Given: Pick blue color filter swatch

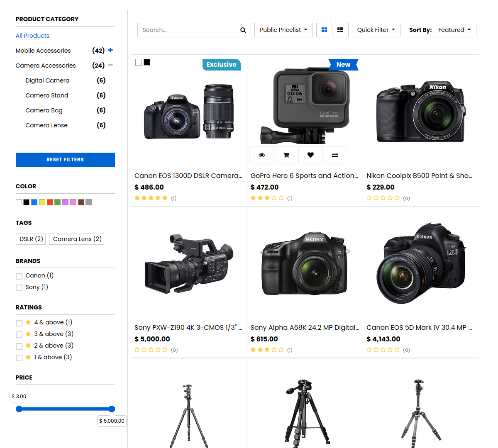Looking at the screenshot, I should click(34, 202).
